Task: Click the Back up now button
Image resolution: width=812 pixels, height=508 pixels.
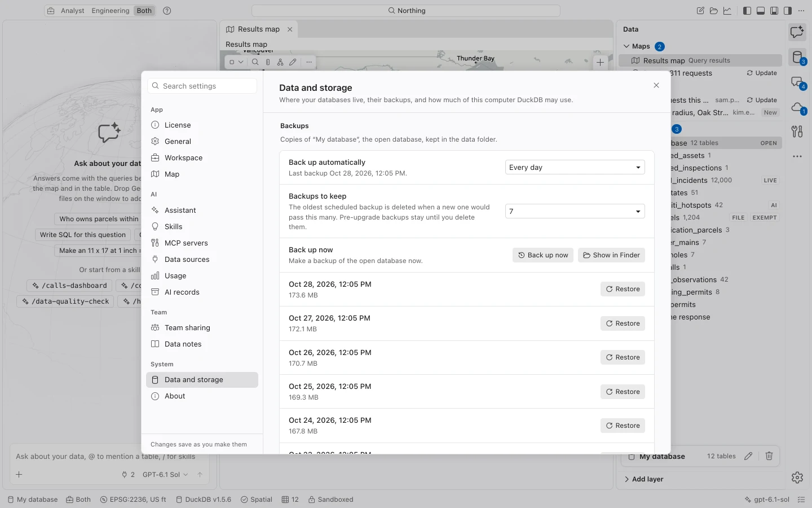Action: click(x=543, y=255)
